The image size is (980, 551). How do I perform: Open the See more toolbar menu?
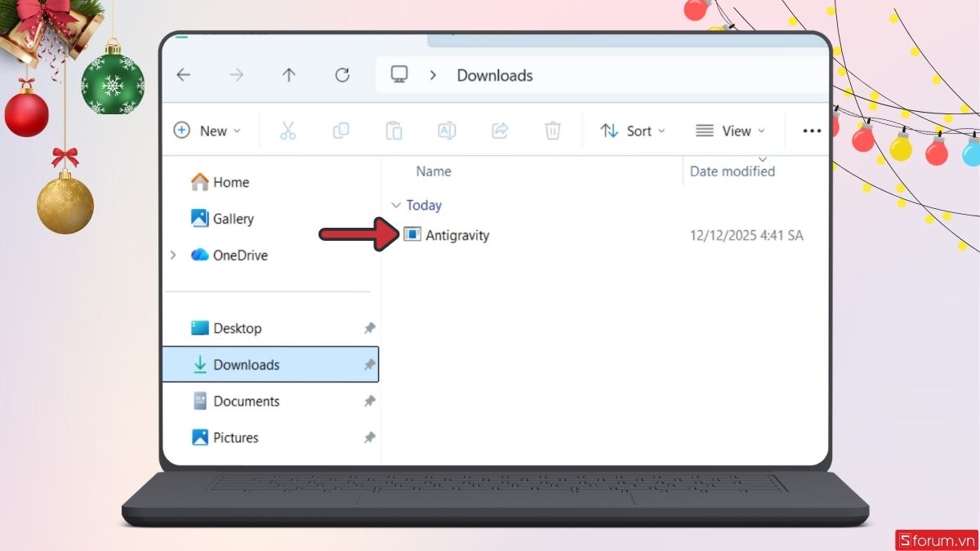(811, 130)
